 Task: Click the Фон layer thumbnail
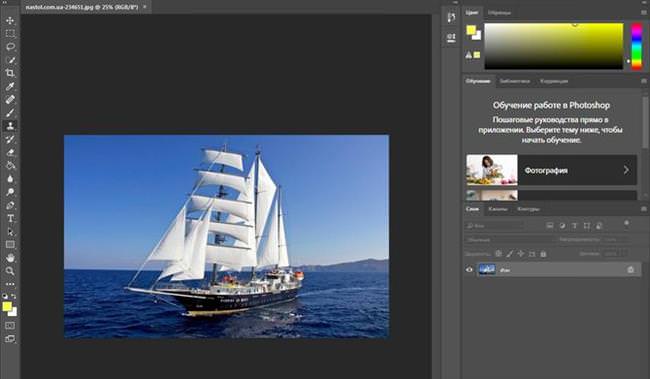487,270
